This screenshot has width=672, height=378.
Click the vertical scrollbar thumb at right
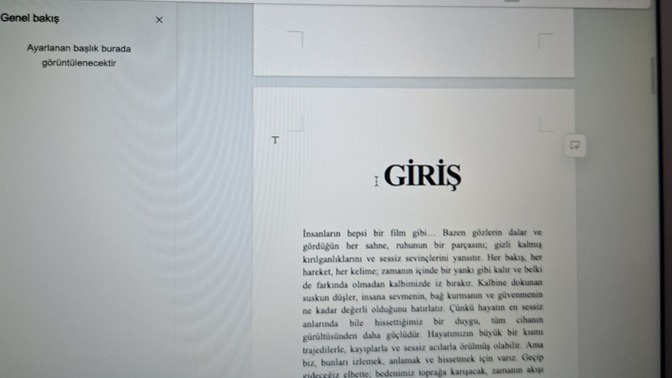coord(653,75)
